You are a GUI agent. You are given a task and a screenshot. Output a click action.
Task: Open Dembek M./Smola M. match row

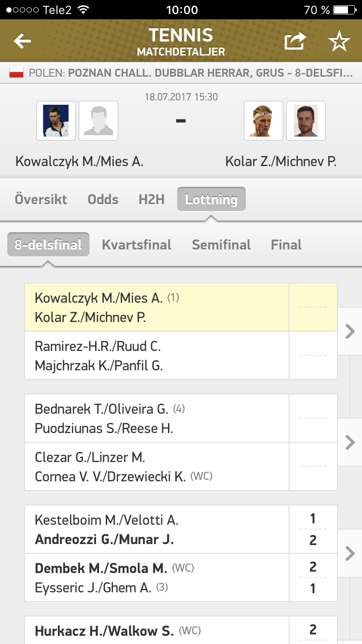181,577
